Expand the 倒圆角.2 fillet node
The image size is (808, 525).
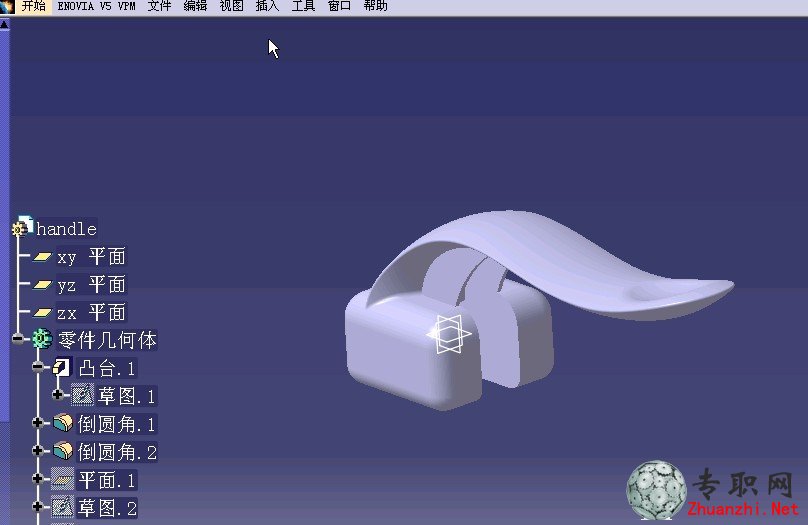click(38, 450)
